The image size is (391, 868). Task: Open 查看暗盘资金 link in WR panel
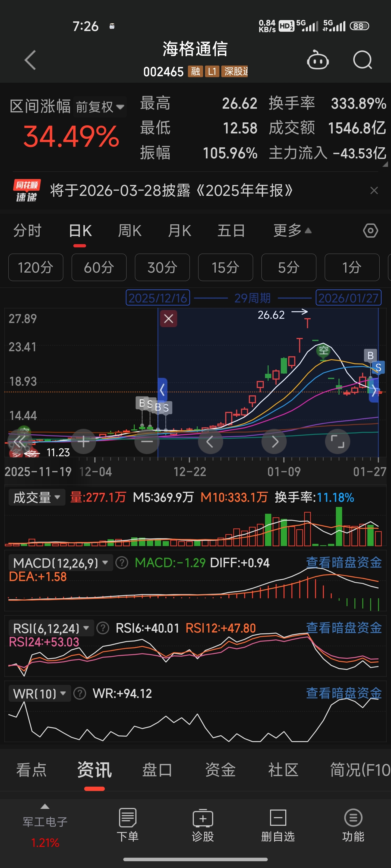click(344, 693)
